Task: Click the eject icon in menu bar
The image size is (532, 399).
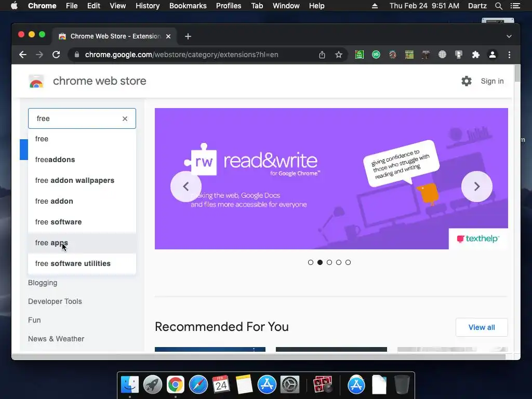Action: tap(375, 6)
